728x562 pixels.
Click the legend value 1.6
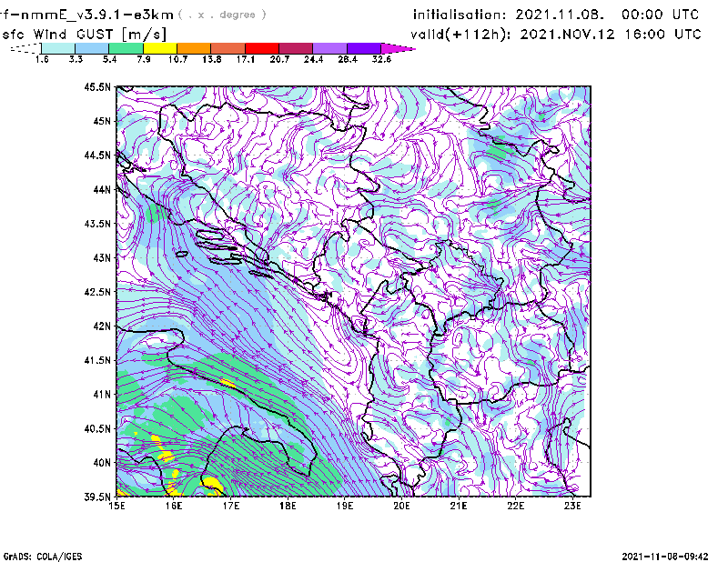(x=42, y=59)
